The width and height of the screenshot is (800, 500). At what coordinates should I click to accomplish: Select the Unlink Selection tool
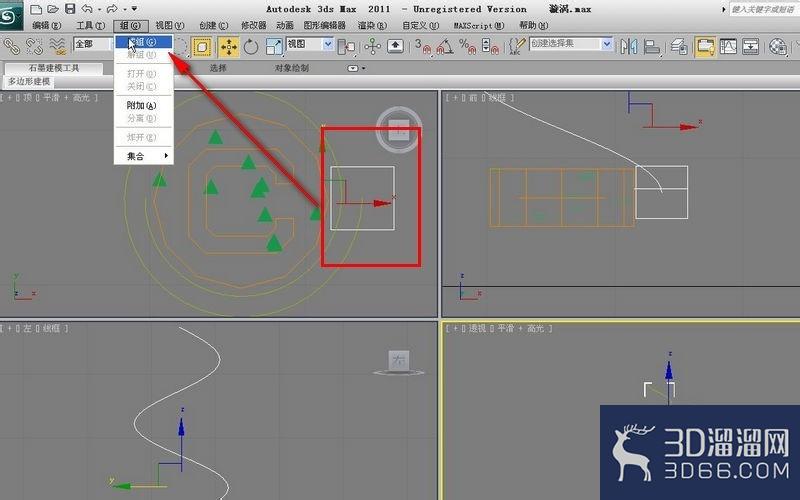(x=34, y=46)
